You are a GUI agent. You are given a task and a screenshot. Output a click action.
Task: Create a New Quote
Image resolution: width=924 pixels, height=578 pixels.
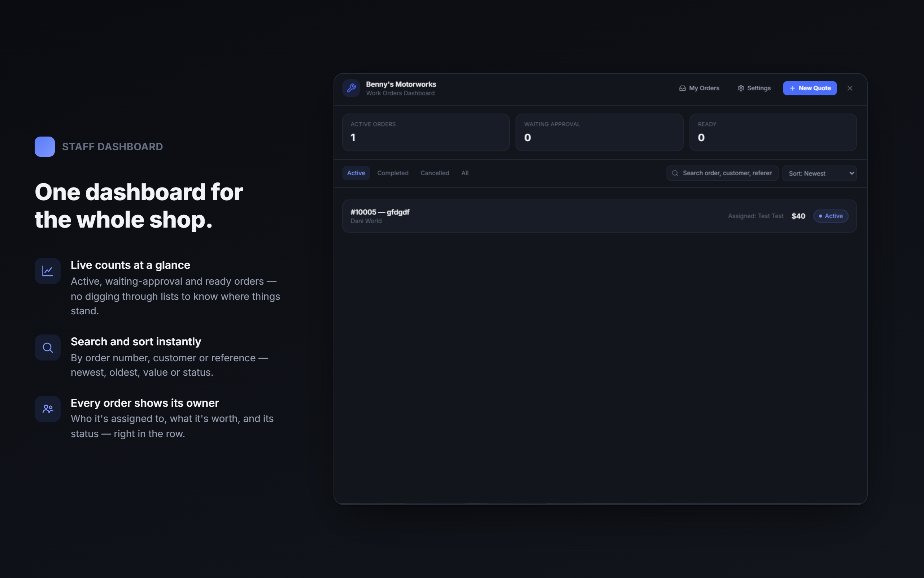[810, 88]
